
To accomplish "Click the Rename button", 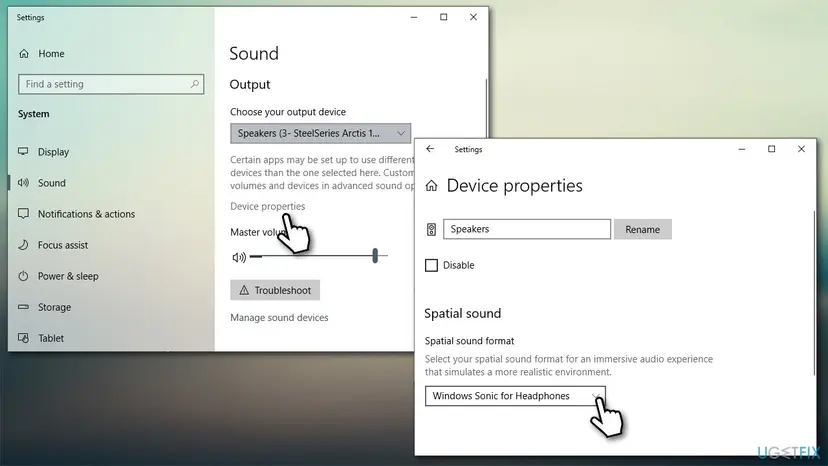I will pyautogui.click(x=642, y=229).
